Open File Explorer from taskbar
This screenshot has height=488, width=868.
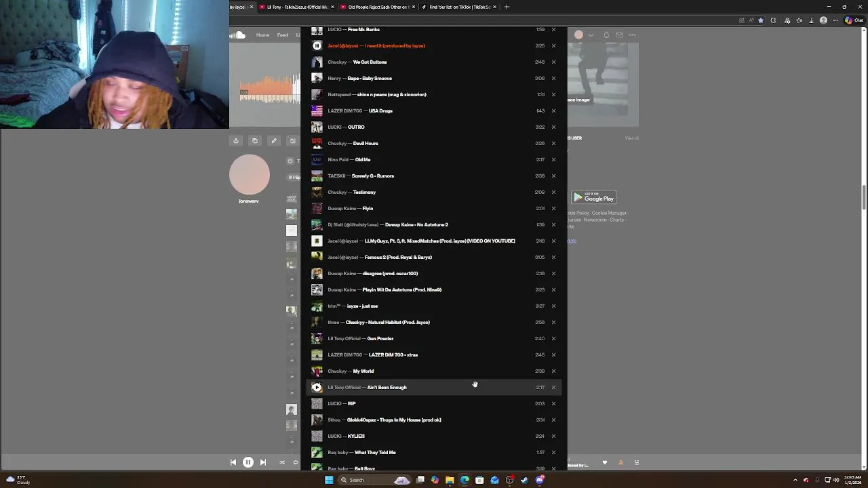coord(450,480)
